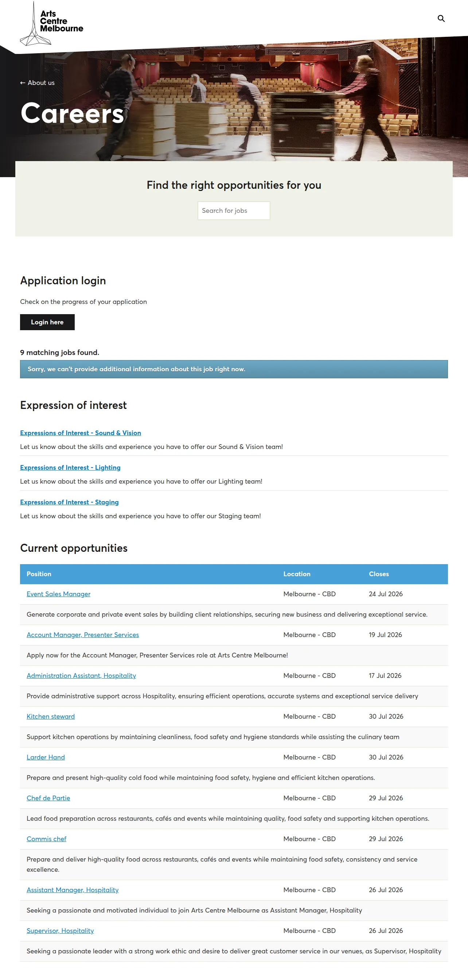Image resolution: width=468 pixels, height=980 pixels.
Task: Click the Lighting team description text
Action: tap(141, 481)
